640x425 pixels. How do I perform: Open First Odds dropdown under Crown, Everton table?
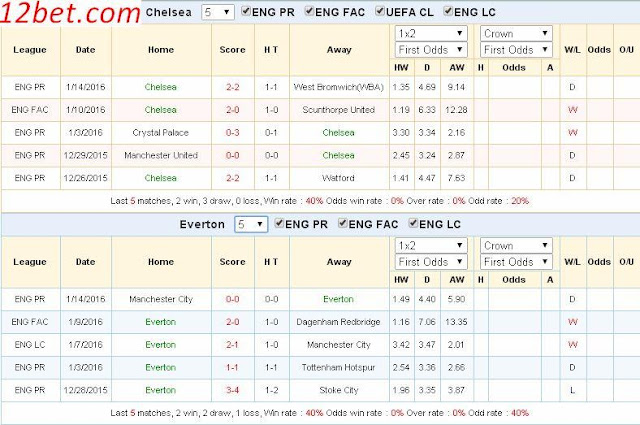[516, 262]
